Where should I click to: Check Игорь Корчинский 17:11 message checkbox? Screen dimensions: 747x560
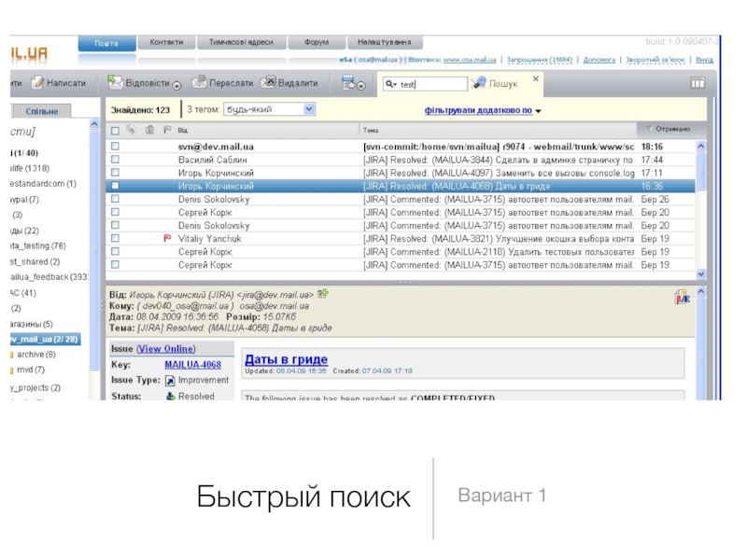(115, 173)
